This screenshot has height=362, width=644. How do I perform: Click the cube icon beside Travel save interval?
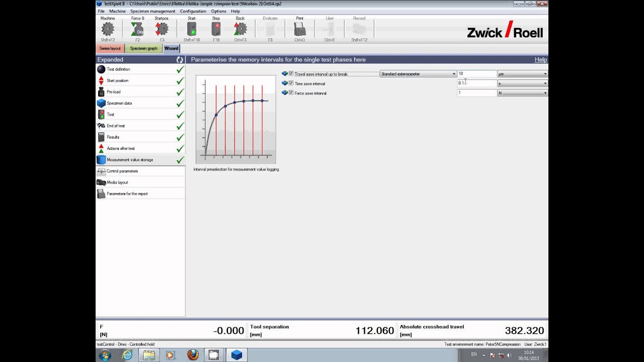pos(285,74)
